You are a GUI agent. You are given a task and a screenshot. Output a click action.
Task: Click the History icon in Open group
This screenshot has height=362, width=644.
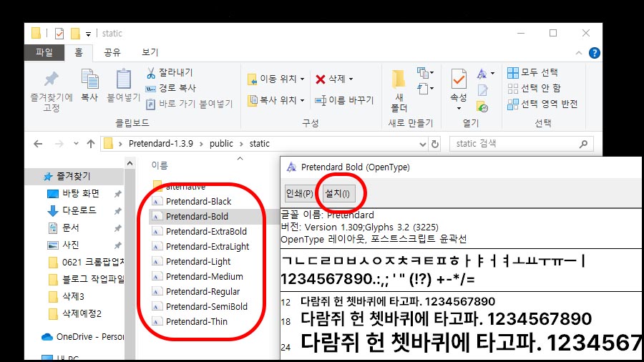click(x=482, y=107)
